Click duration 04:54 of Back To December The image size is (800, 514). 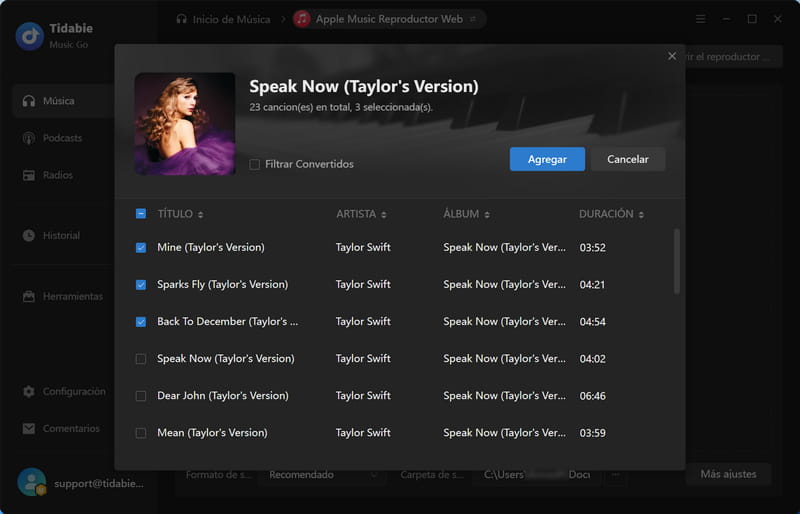coord(592,322)
